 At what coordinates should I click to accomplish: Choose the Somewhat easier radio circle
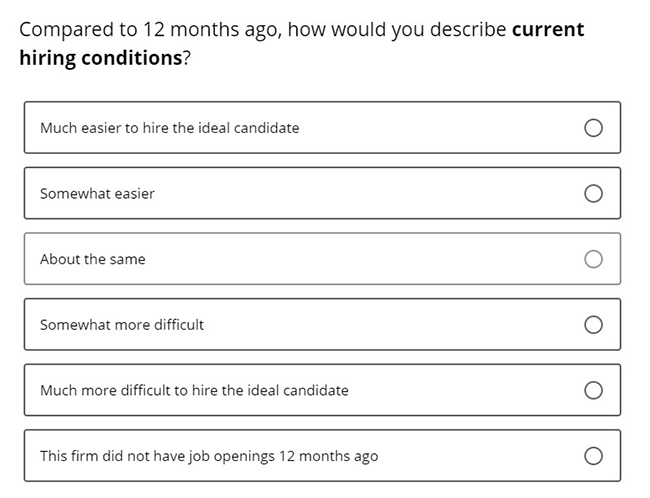(x=593, y=193)
